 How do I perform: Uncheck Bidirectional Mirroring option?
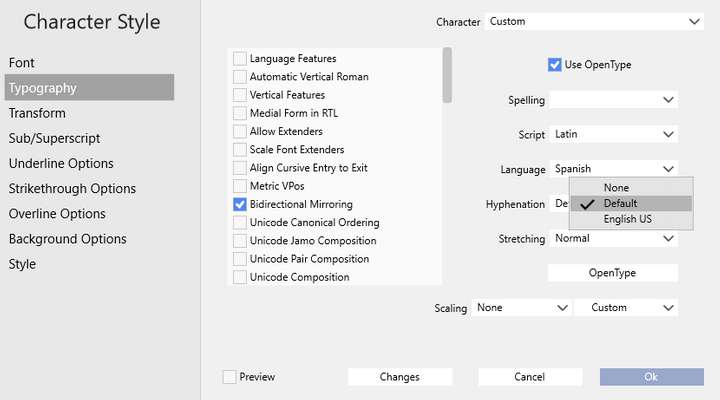[240, 204]
